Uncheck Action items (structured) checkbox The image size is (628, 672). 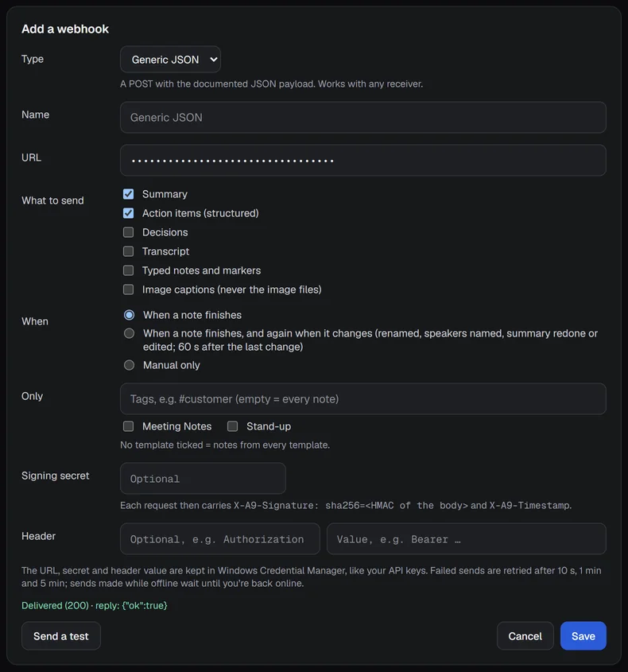128,213
